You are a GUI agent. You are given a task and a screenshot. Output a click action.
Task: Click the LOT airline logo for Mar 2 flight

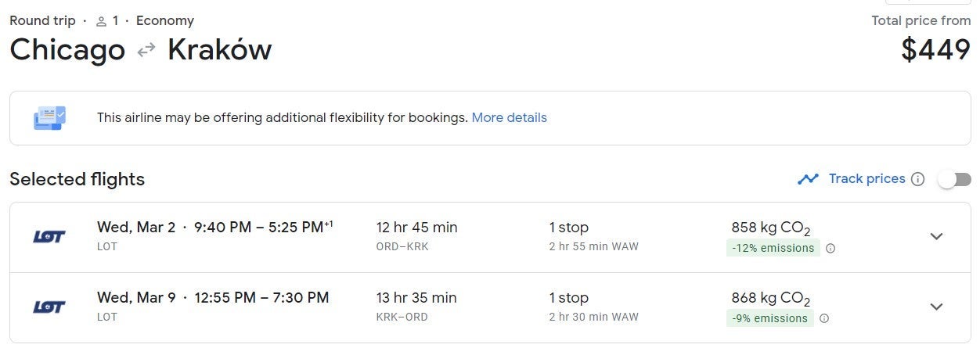point(49,236)
